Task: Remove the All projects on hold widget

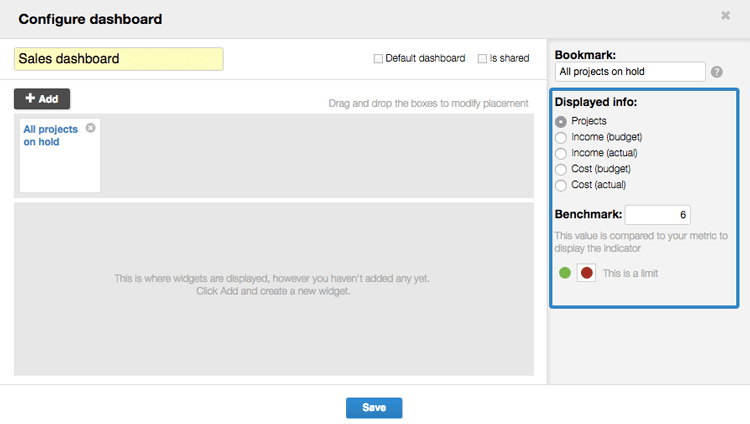Action: point(90,128)
